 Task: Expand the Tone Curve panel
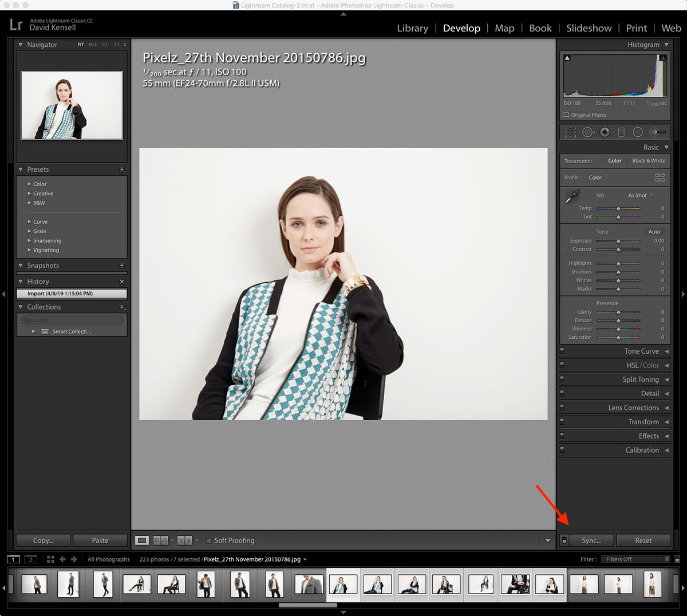click(641, 352)
